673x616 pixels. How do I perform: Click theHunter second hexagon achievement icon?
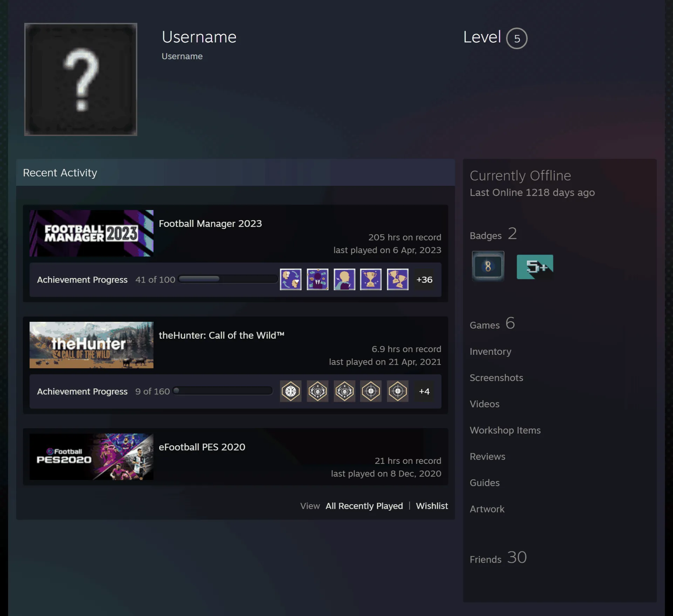tap(318, 391)
